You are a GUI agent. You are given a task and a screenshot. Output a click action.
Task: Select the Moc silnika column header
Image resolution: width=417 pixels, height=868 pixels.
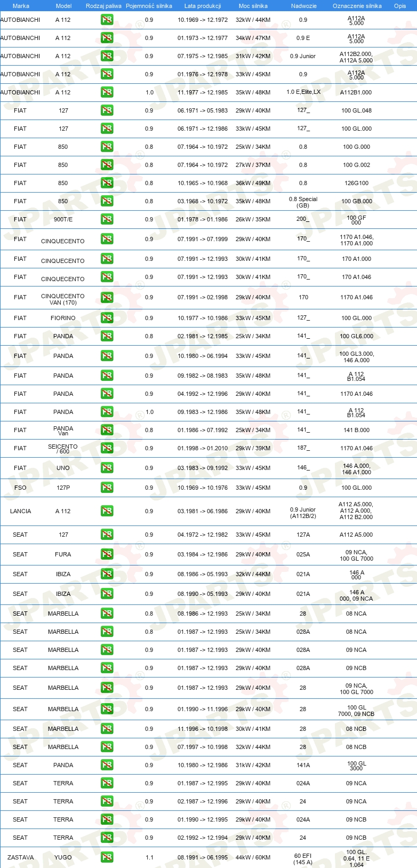tap(253, 6)
